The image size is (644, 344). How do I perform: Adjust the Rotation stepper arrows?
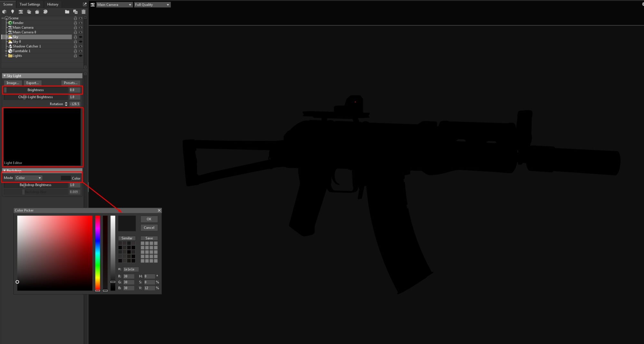tap(66, 104)
